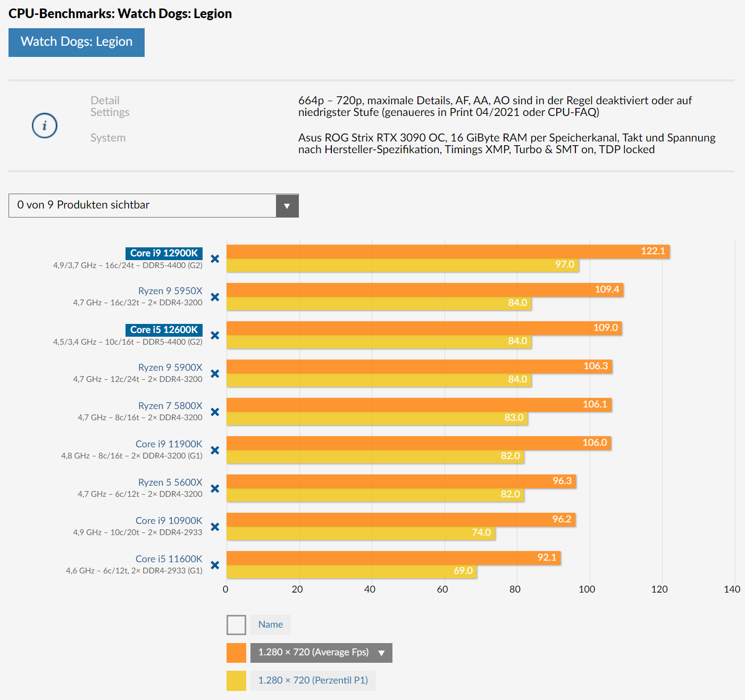
Task: Click the '4,7 GHz – 16c/32t – 2× DDR4-3200' spec text
Action: (x=138, y=303)
